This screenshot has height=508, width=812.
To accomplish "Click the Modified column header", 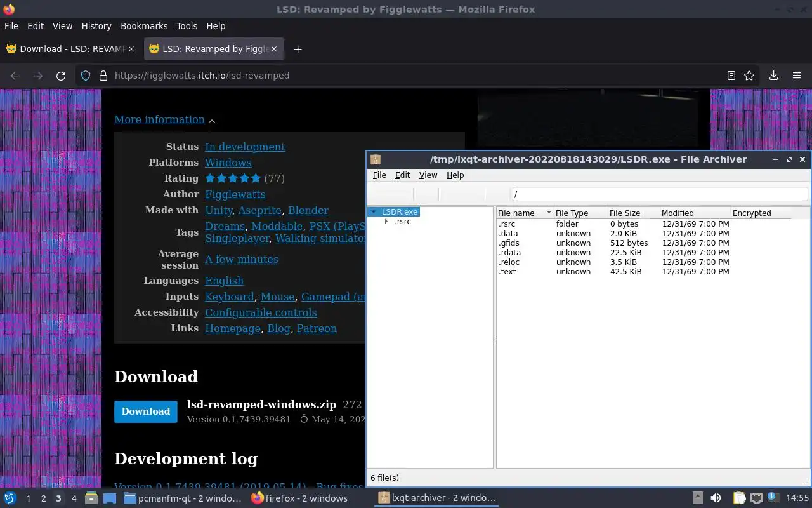I will pyautogui.click(x=695, y=213).
